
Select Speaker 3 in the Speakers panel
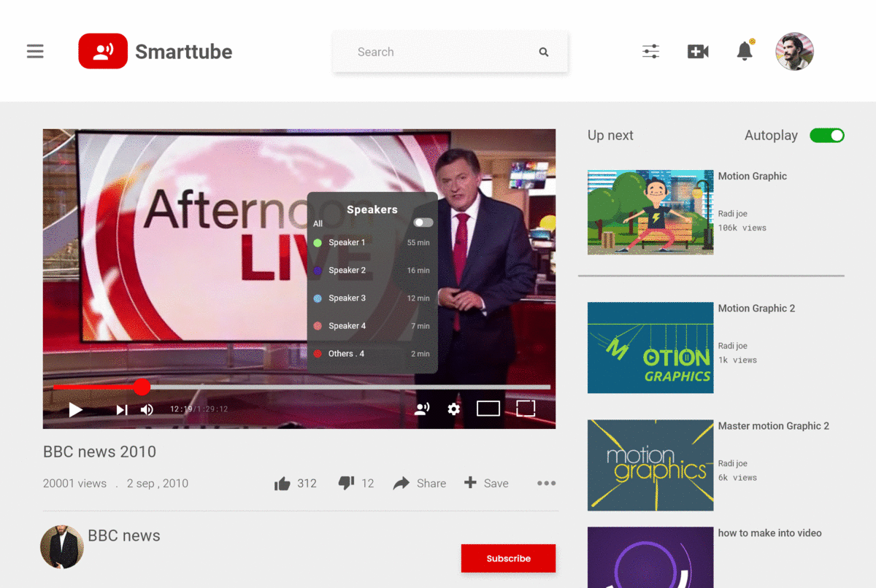pyautogui.click(x=372, y=298)
